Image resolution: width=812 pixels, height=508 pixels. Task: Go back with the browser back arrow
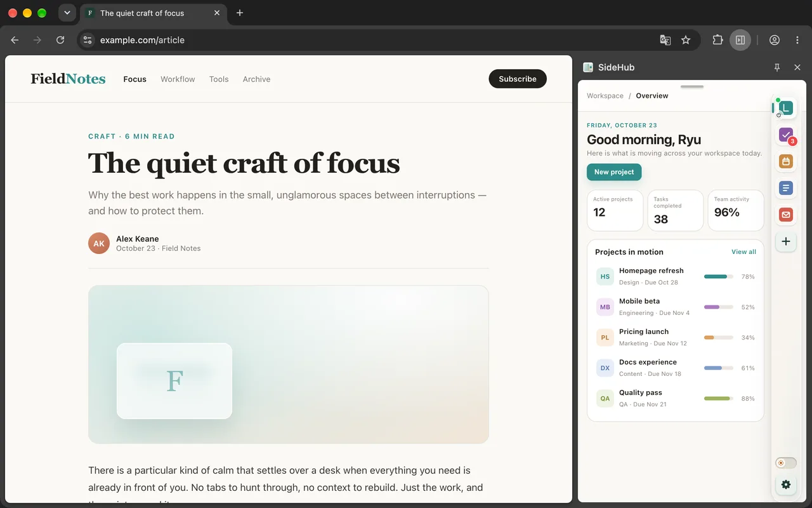coord(15,40)
